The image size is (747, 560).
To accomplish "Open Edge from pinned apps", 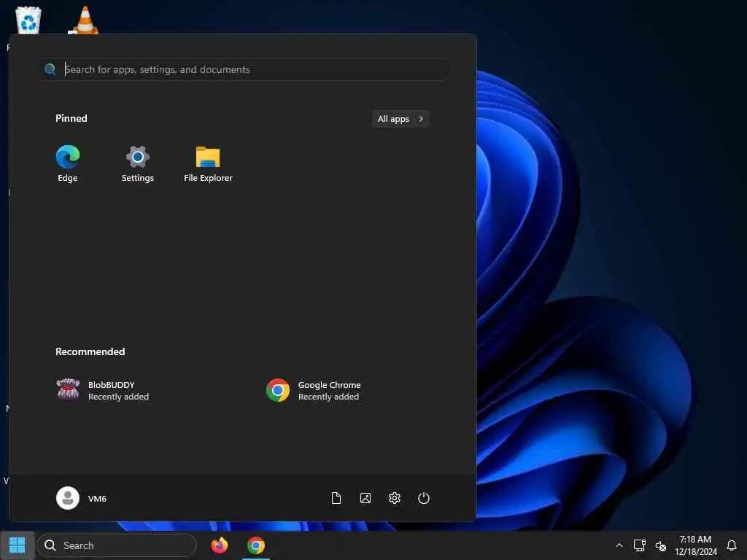I will pos(68,163).
